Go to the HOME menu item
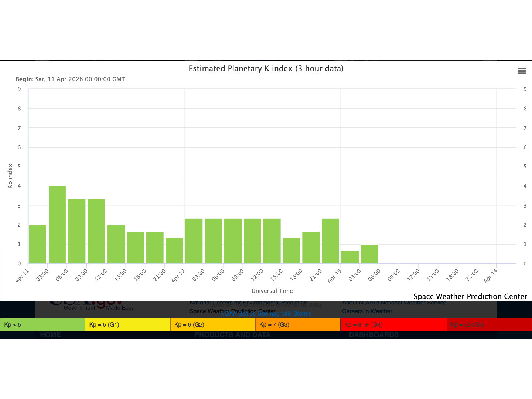 tap(50, 335)
